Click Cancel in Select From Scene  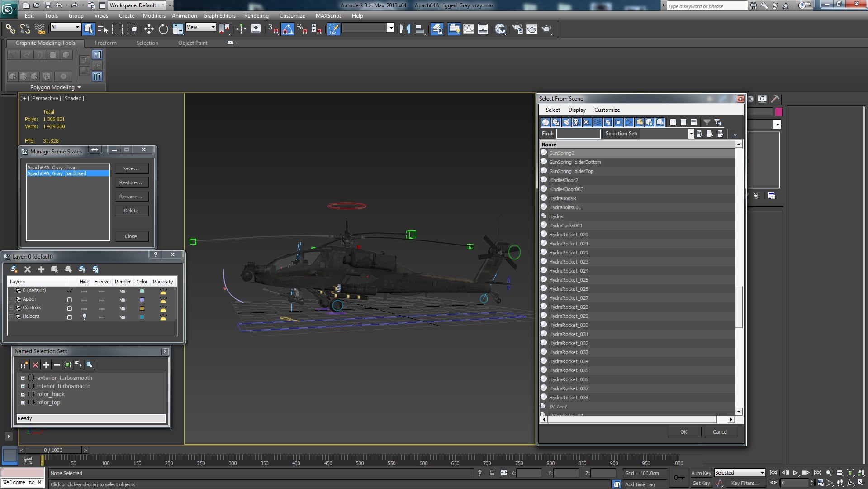[x=721, y=432]
